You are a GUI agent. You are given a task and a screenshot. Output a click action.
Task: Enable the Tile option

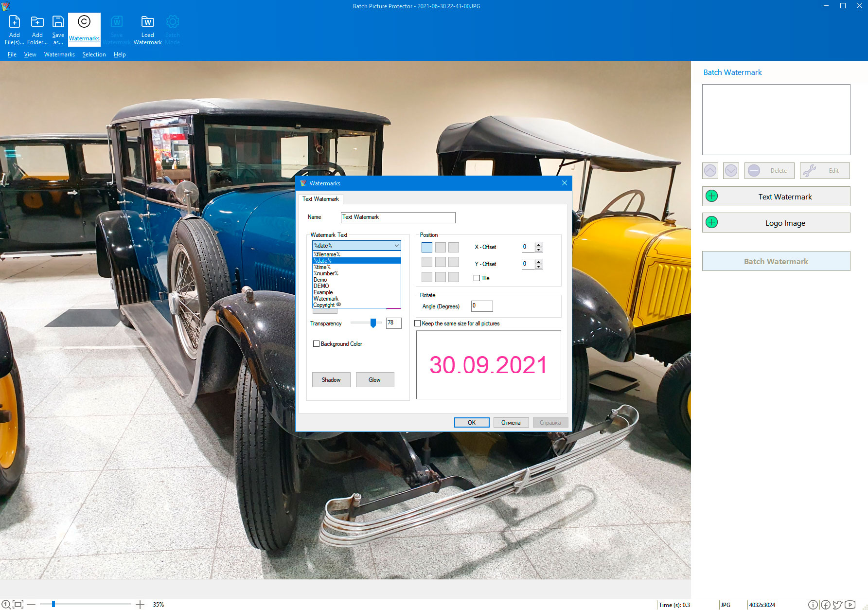point(477,278)
